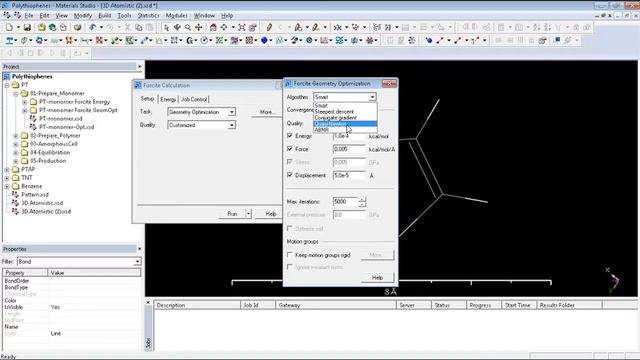Enable Keep motion groups rigid checkbox
The height and width of the screenshot is (360, 640).
tap(290, 255)
